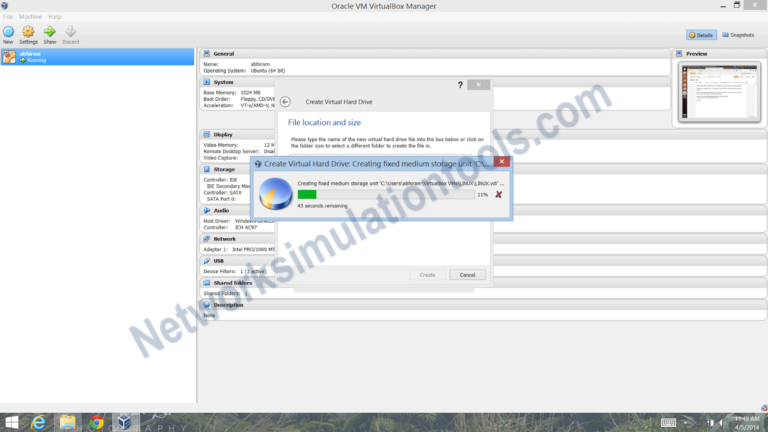The height and width of the screenshot is (432, 768).
Task: Click the Base Memory '1024 MB' value
Action: [250, 93]
